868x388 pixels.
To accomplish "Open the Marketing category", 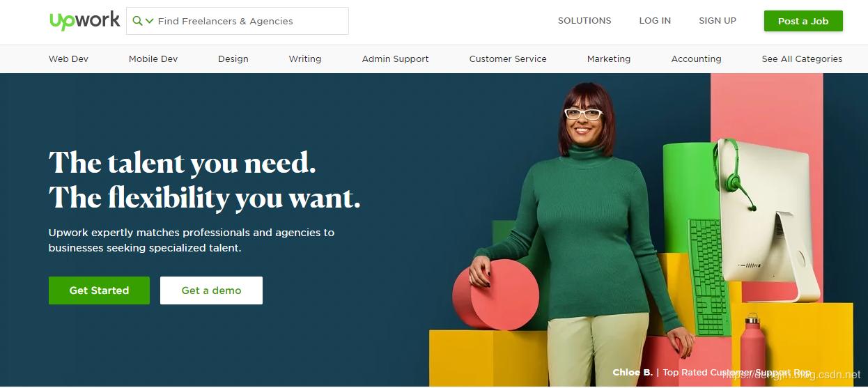I will click(x=609, y=59).
